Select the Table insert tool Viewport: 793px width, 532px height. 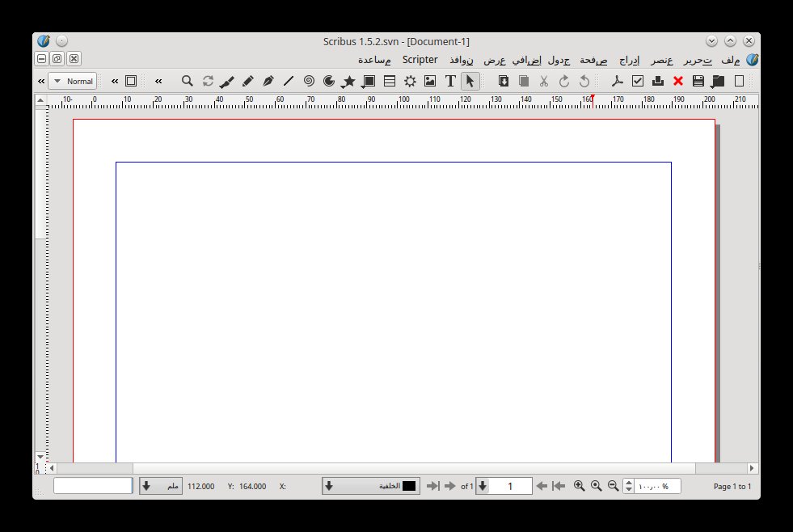click(x=390, y=81)
